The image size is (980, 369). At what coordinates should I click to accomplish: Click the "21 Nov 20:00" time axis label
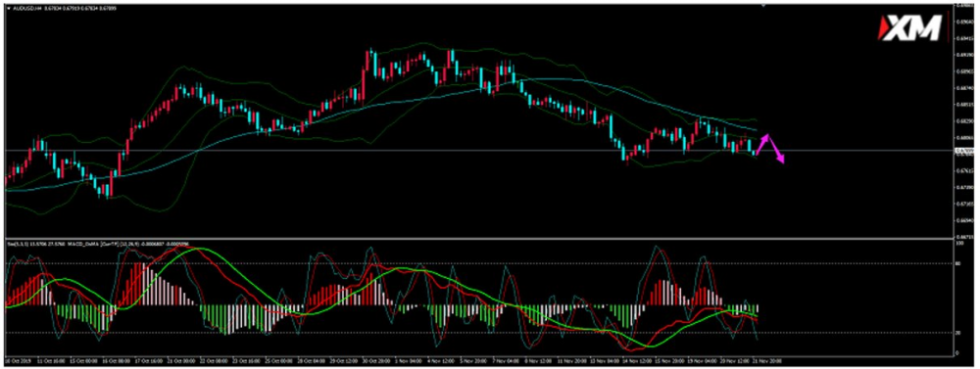point(767,360)
